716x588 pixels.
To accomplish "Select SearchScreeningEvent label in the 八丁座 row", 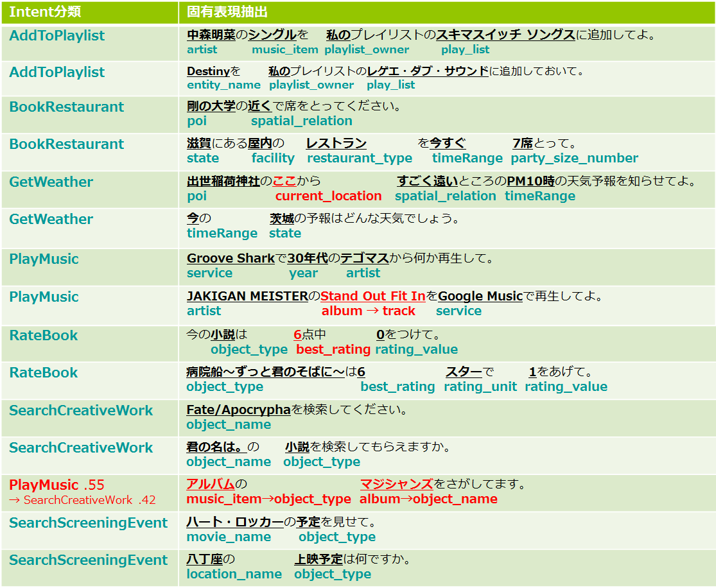I will [88, 560].
